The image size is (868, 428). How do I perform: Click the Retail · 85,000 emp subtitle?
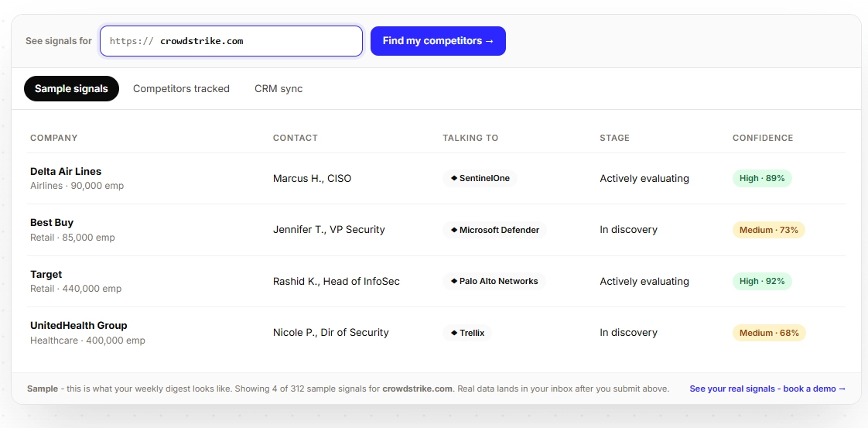pos(73,238)
